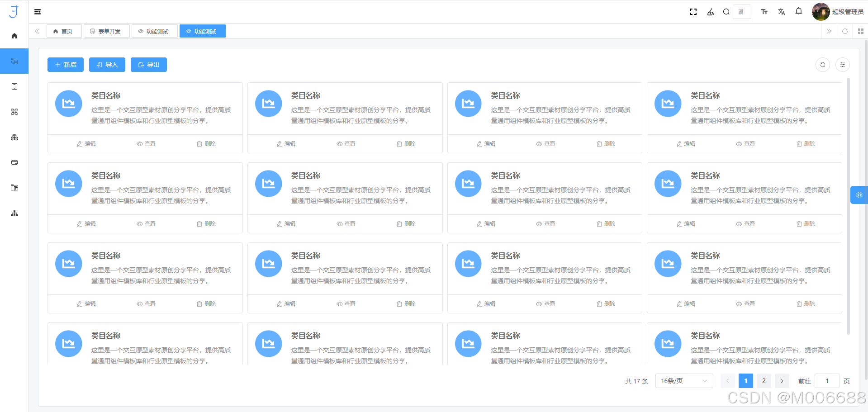The width and height of the screenshot is (868, 412).
Task: Click the circular filter settings button
Action: [x=843, y=65]
